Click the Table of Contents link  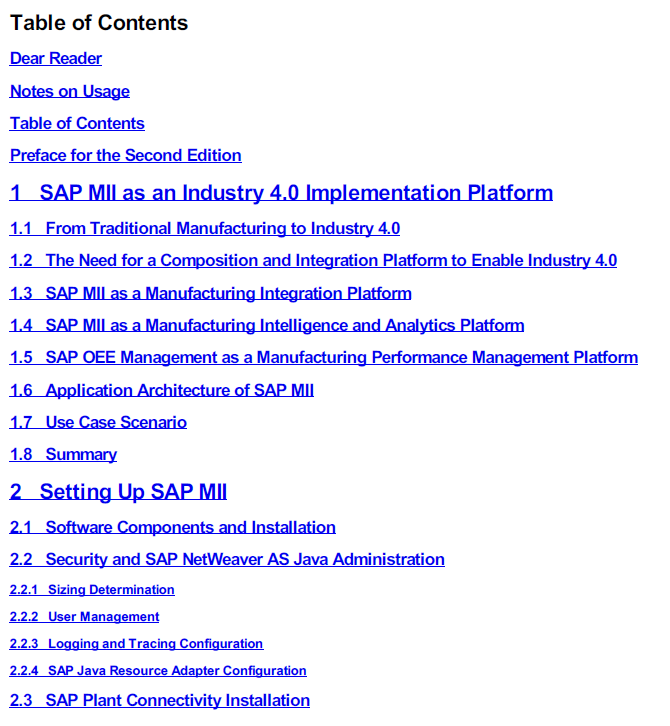tap(77, 123)
